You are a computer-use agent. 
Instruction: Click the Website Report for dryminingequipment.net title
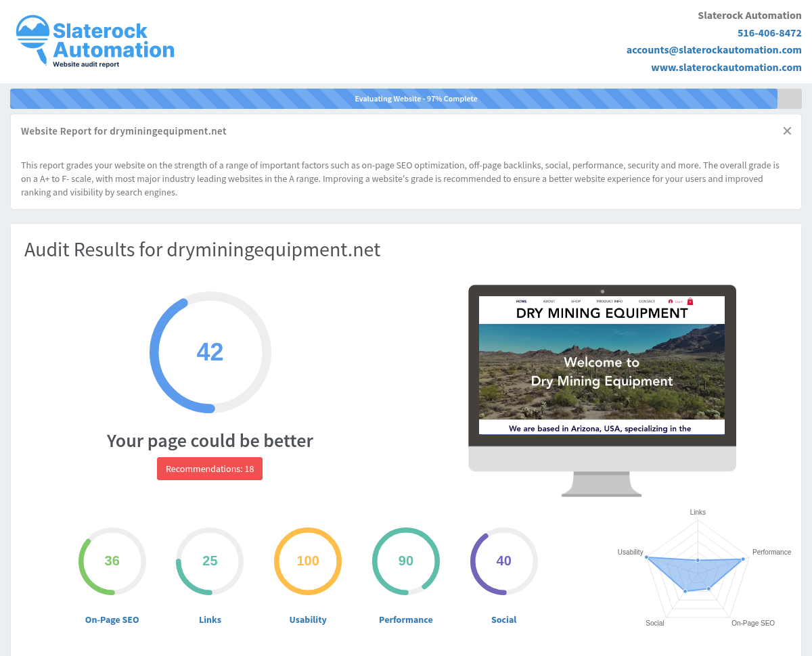tap(124, 131)
